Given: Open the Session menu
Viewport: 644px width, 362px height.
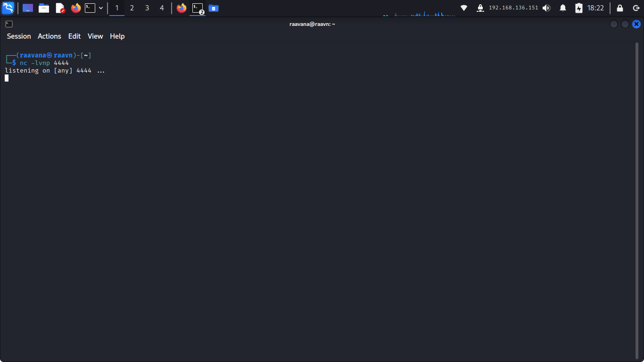Looking at the screenshot, I should coord(19,36).
